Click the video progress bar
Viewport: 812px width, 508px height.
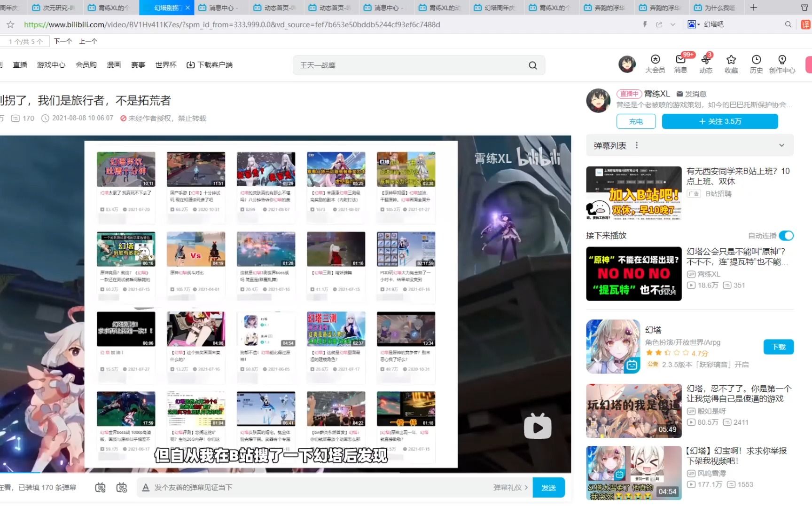(285, 472)
